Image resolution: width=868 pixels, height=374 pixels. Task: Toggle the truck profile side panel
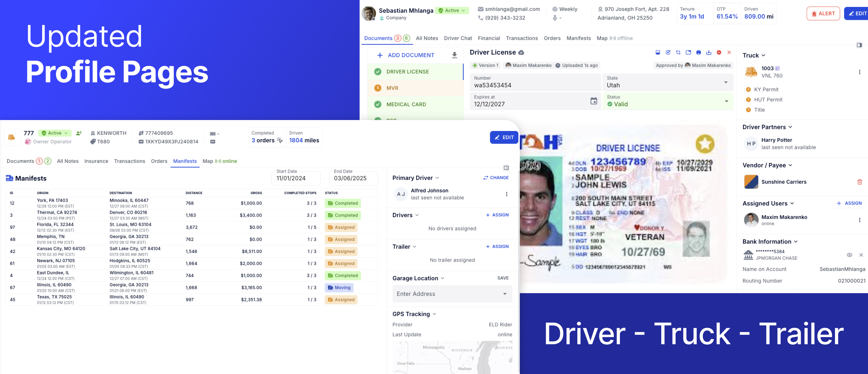(506, 168)
